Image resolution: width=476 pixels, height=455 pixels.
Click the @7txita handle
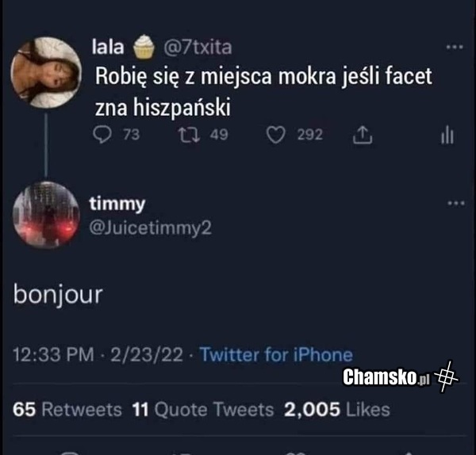pyautogui.click(x=198, y=48)
